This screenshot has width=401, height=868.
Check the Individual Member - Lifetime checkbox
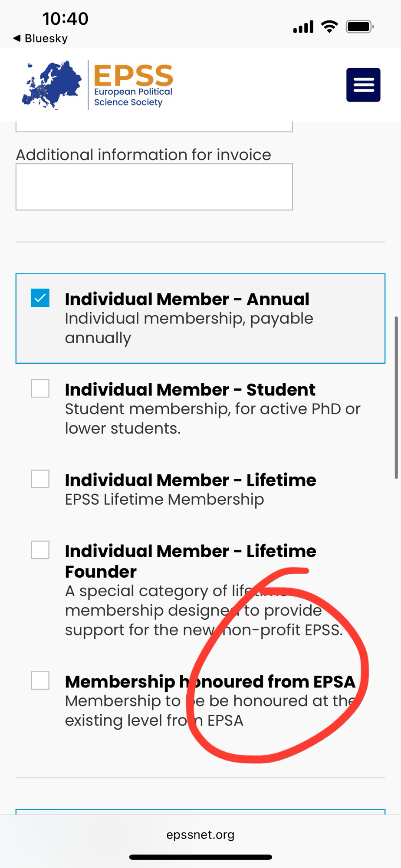click(x=40, y=479)
